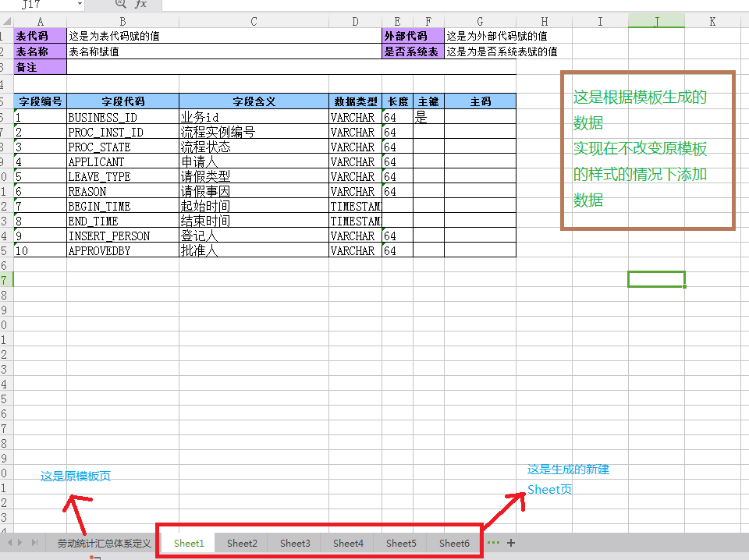Switch to the Sheet5 tab
This screenshot has width=749, height=560.
pos(401,544)
